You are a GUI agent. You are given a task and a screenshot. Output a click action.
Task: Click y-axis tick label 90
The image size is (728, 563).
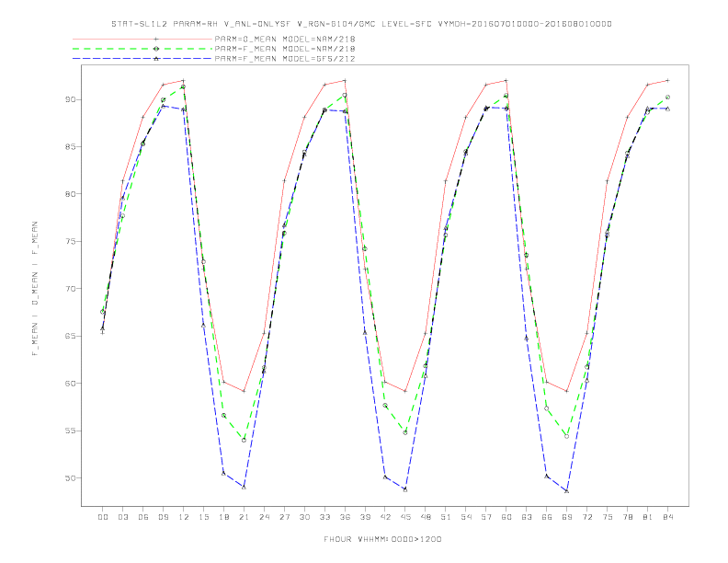70,99
